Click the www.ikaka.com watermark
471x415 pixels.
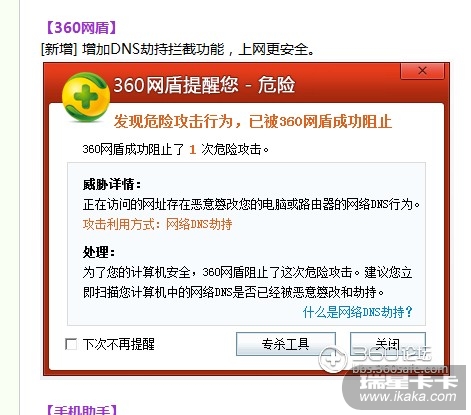pyautogui.click(x=408, y=396)
